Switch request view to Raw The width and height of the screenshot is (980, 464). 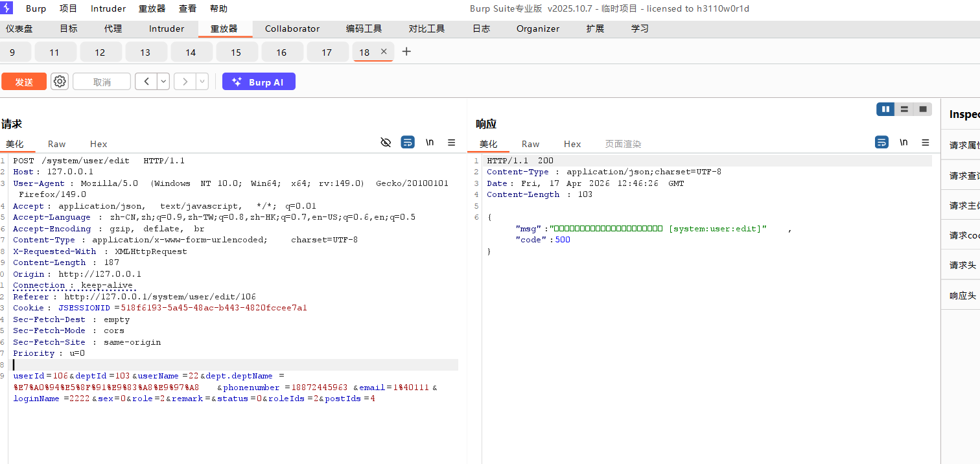coord(57,144)
